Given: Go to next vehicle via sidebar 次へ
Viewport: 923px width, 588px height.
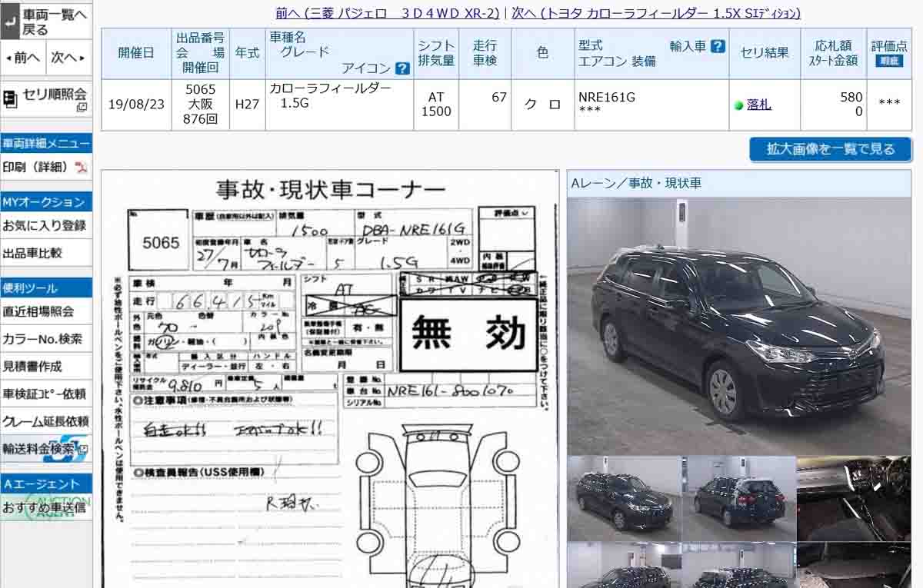Looking at the screenshot, I should pos(68,58).
